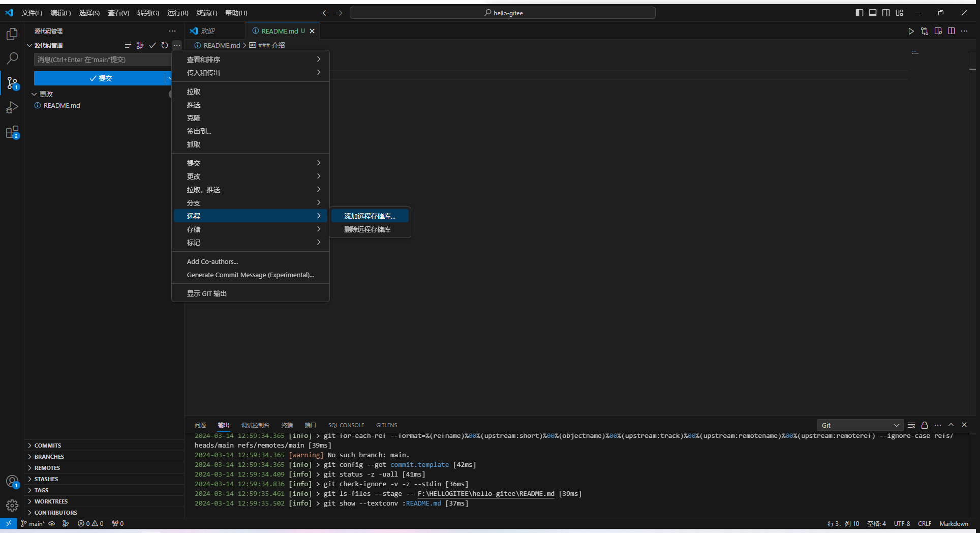Choose 显示 GIT 输出 menu entry
The width and height of the screenshot is (980, 533).
tap(251, 293)
